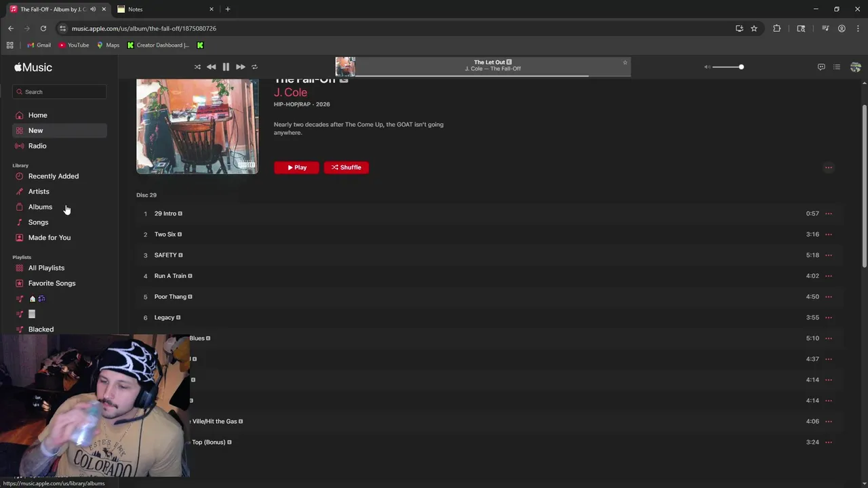This screenshot has width=868, height=488.
Task: Open Chrome three-dot menu
Action: point(857,28)
